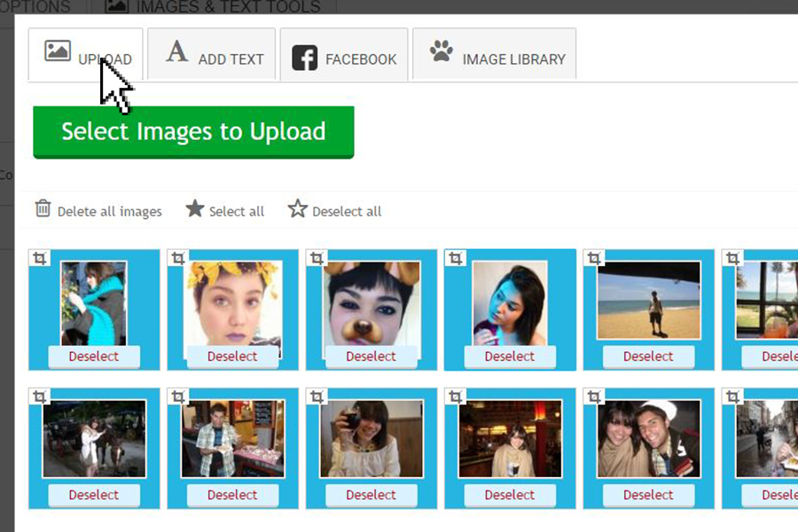Image resolution: width=798 pixels, height=532 pixels.
Task: Deselect the night horse carriage photo
Action: pos(94,495)
